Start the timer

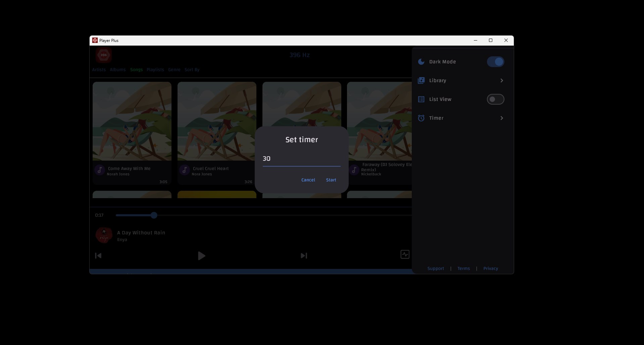click(331, 180)
